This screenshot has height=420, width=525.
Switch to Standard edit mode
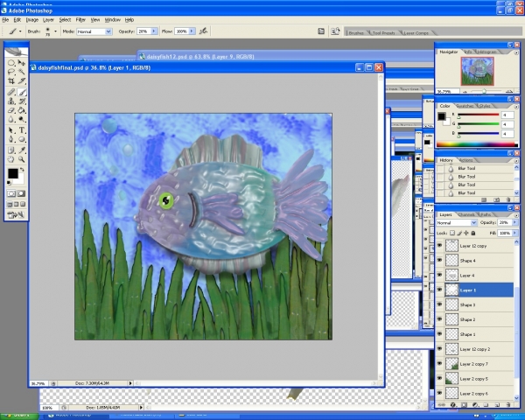coord(11,193)
